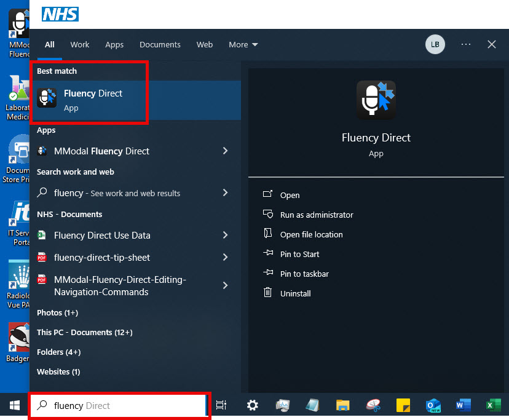Open the LB account avatar
The height and width of the screenshot is (420, 509).
[x=435, y=44]
